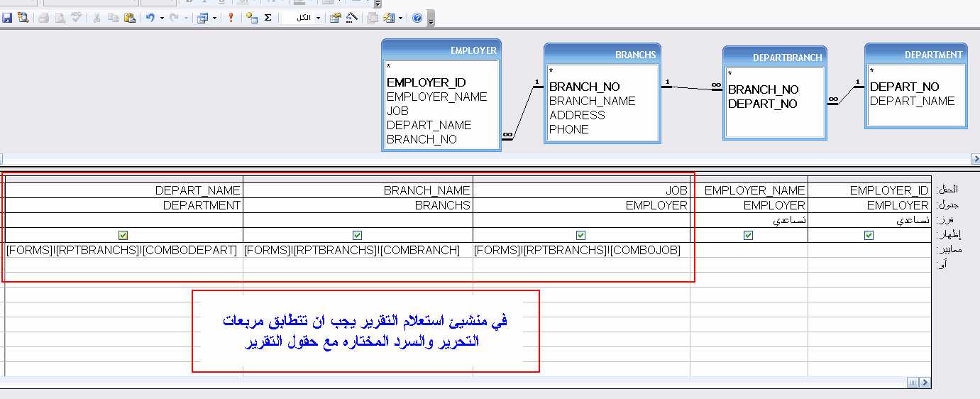Click the Undo arrow icon
This screenshot has height=399, width=980.
[150, 18]
